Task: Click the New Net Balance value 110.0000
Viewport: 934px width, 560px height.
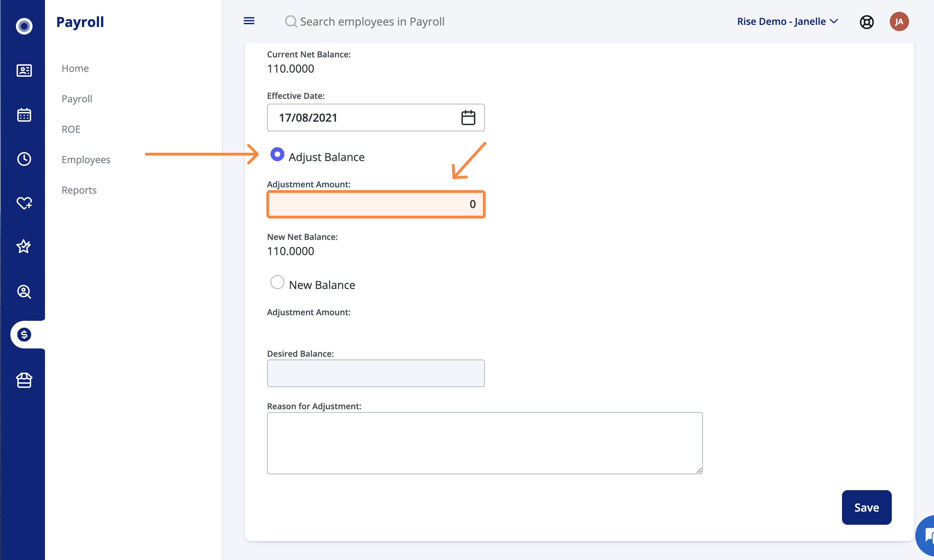Action: (290, 251)
